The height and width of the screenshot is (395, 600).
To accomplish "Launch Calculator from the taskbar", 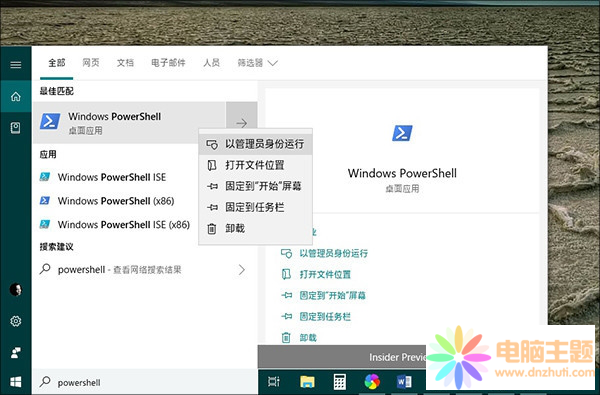I will tap(339, 382).
